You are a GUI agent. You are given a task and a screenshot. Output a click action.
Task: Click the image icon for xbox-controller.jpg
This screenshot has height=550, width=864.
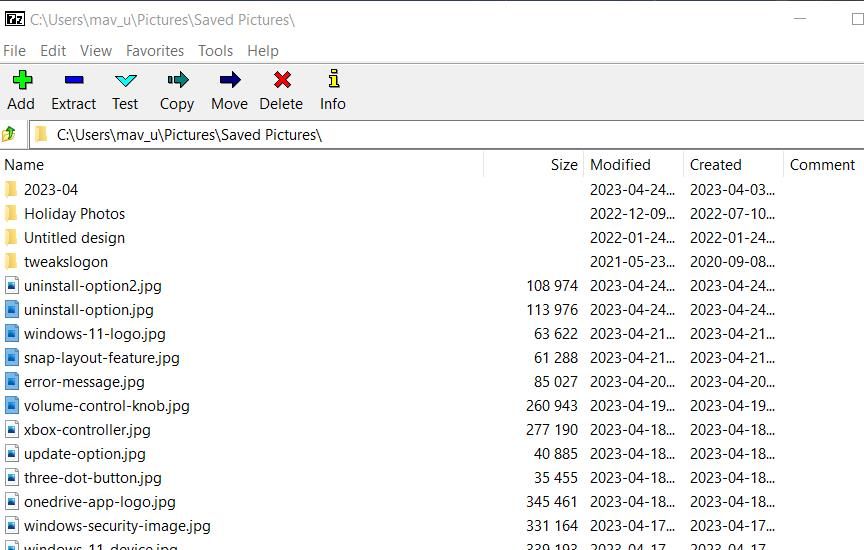point(12,429)
